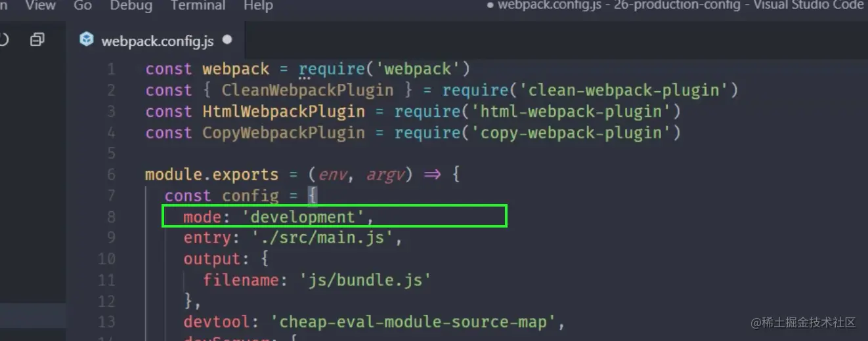
Task: Click 'clean-webpack-plugin' string on line 2
Action: pos(623,90)
